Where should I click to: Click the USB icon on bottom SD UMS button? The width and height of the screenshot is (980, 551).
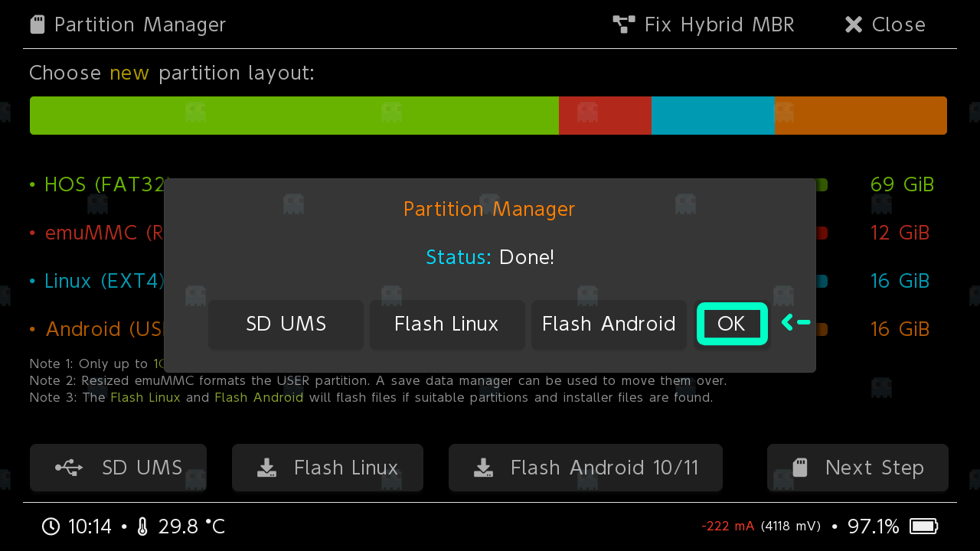click(x=70, y=468)
